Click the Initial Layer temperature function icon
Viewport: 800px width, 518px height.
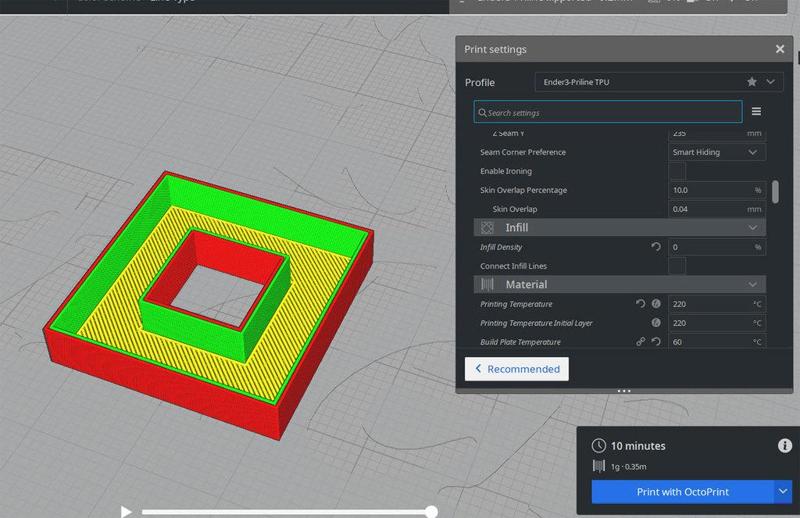coord(656,323)
